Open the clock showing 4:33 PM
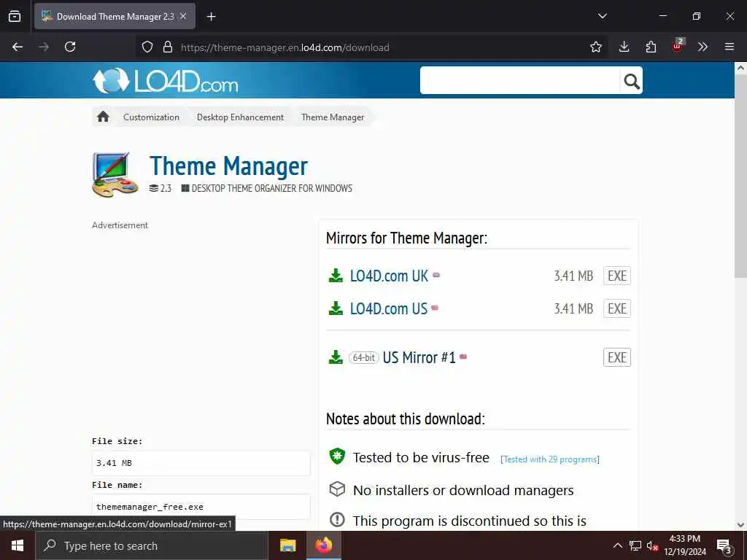 coord(685,545)
